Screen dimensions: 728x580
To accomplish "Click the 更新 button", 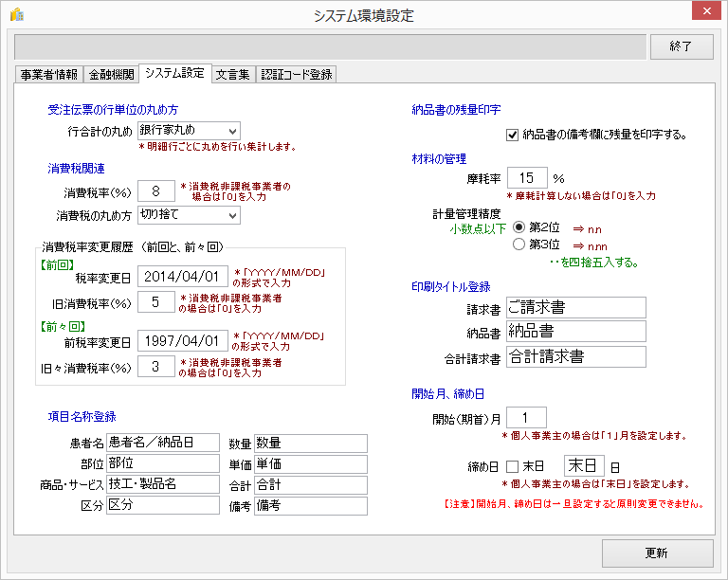I will point(657,553).
